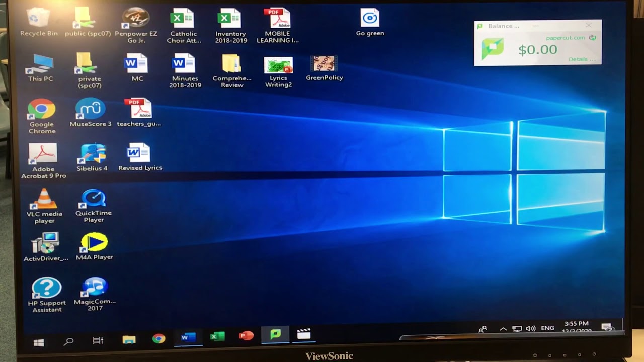
Task: Open the papercut.com link
Action: click(x=566, y=38)
